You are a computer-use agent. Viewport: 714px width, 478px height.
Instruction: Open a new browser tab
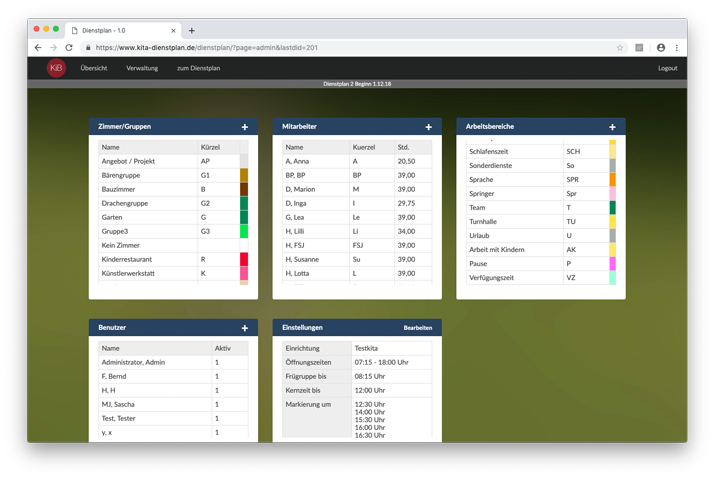(192, 30)
